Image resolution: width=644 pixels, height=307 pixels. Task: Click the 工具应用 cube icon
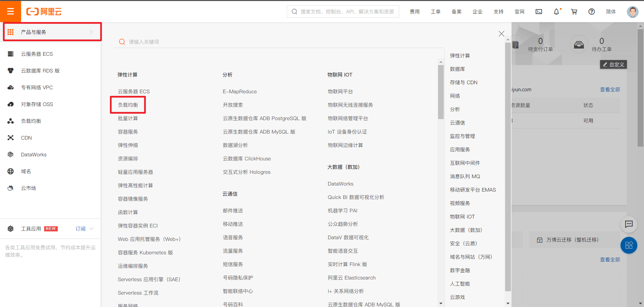[x=11, y=229]
